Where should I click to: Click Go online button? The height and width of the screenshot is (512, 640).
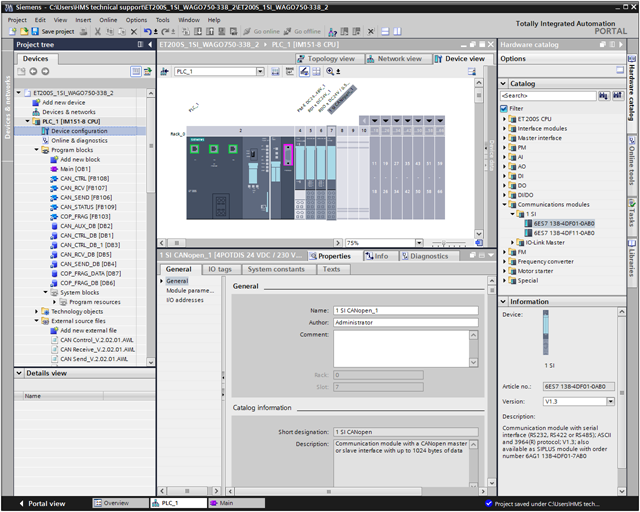[x=262, y=31]
